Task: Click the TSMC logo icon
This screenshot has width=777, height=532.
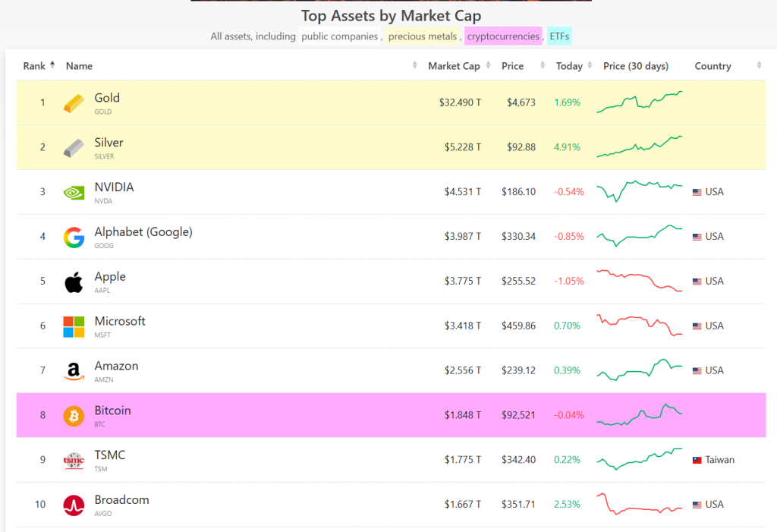Action: click(74, 461)
